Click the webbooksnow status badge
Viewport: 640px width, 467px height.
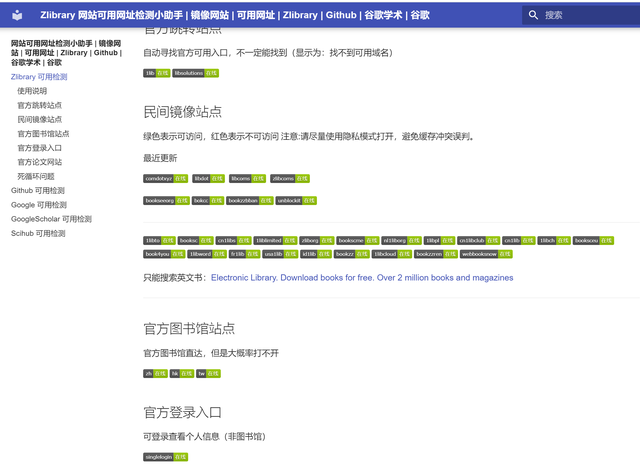(x=486, y=254)
